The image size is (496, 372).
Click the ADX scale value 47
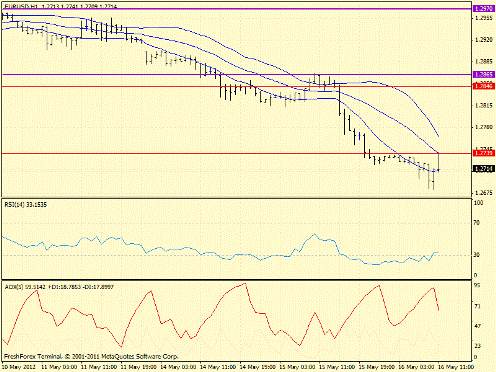[x=477, y=326]
